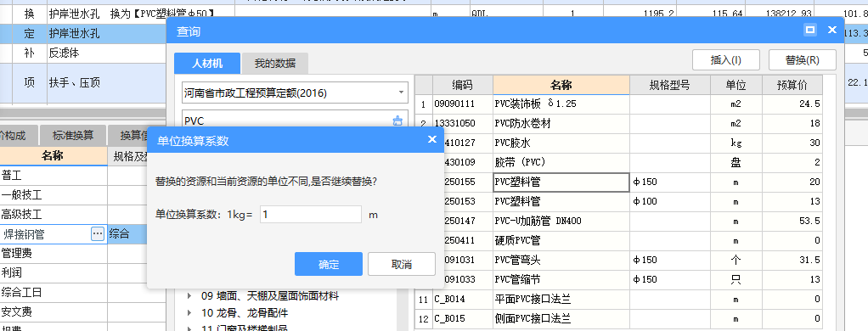The width and height of the screenshot is (868, 331).
Task: Expand the 10 龙骨、龙骨配件 tree node
Action: pos(190,313)
